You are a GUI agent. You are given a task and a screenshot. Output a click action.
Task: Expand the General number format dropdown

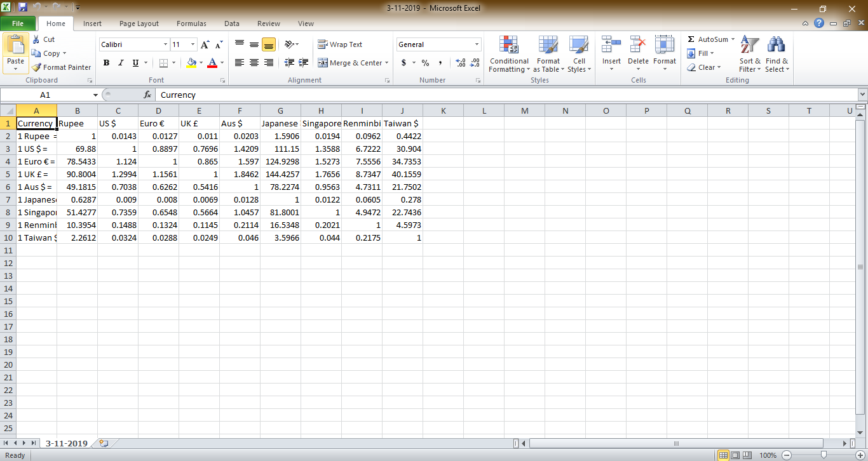(477, 44)
